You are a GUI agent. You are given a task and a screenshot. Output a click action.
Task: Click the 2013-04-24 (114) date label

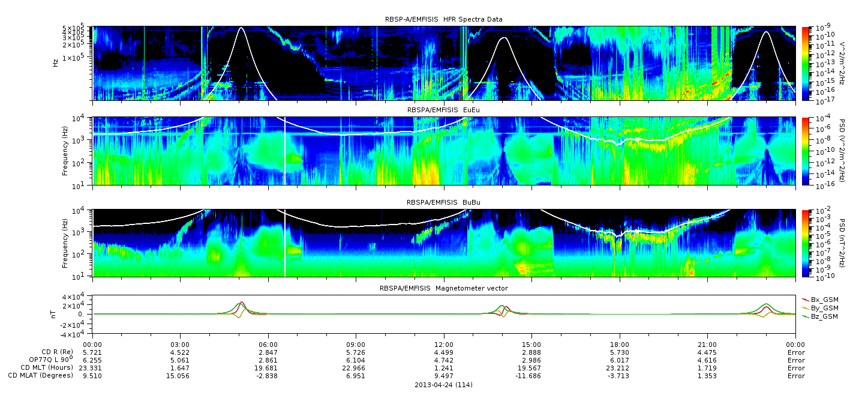[x=443, y=384]
